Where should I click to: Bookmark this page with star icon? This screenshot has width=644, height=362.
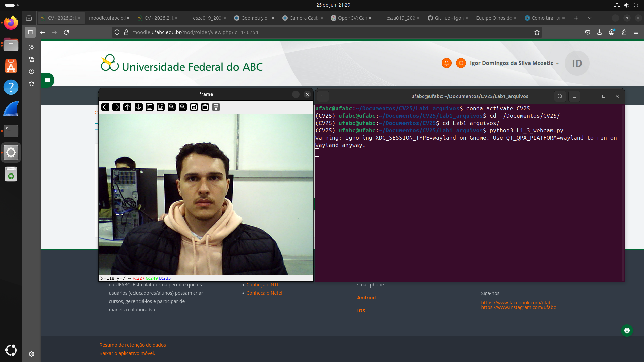click(x=537, y=32)
